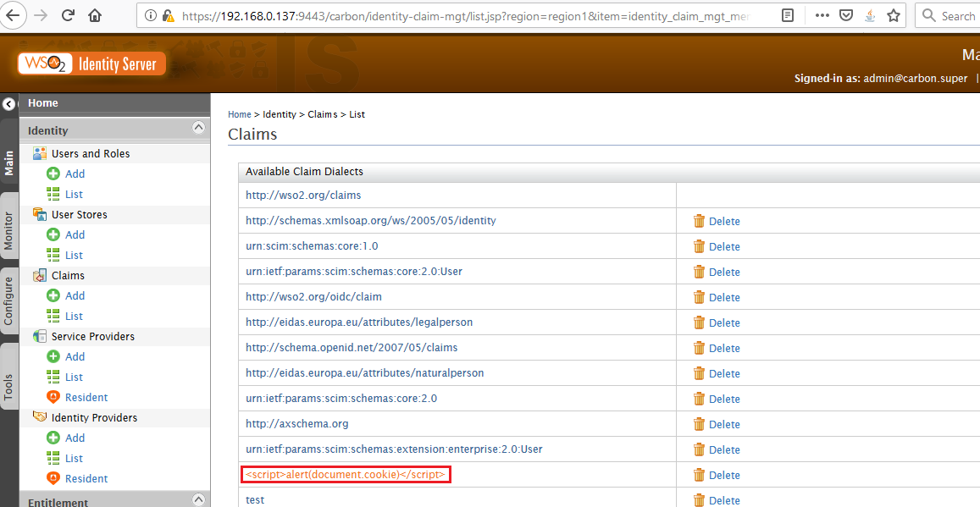Go to browser home page icon
980x507 pixels.
tap(95, 15)
